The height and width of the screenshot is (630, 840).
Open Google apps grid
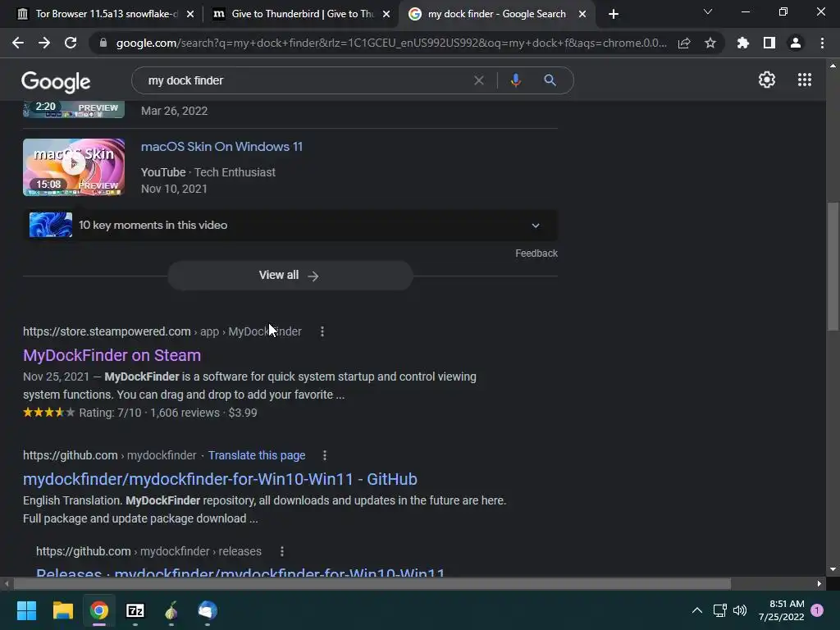pyautogui.click(x=805, y=80)
